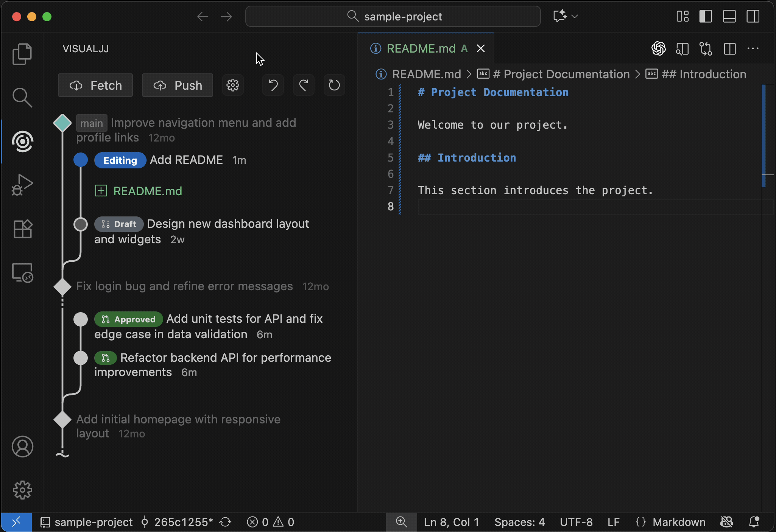The height and width of the screenshot is (532, 776).
Task: Click the refresh icon in VisualJJ toolbar
Action: click(x=334, y=85)
